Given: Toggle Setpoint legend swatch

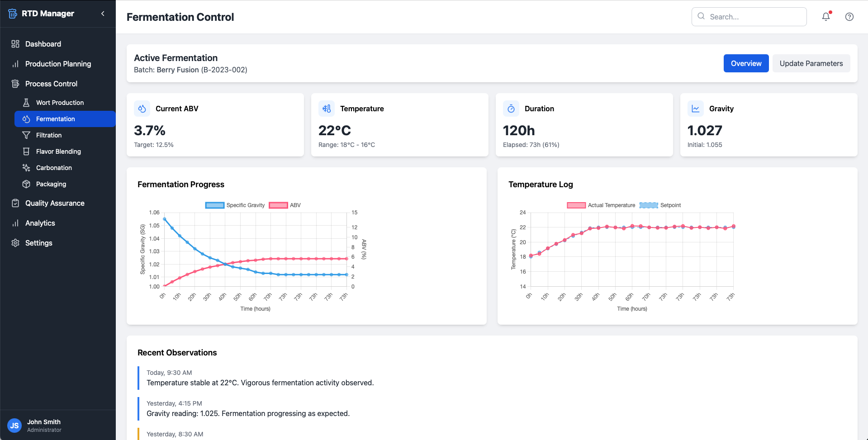Looking at the screenshot, I should 649,205.
